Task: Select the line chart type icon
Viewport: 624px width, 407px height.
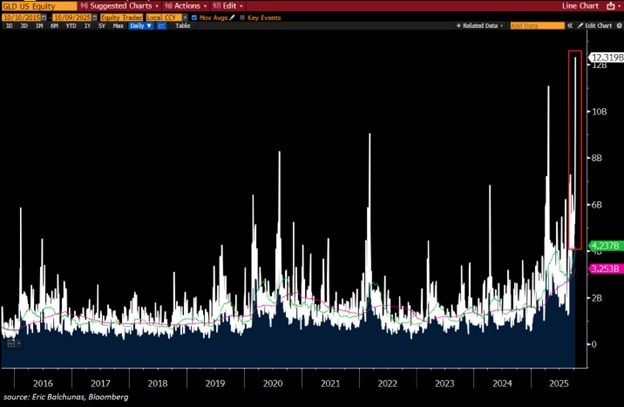Action: [162, 25]
